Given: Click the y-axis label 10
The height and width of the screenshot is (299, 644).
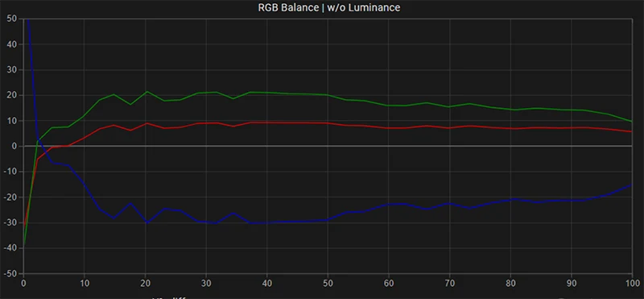Looking at the screenshot, I should tap(12, 121).
